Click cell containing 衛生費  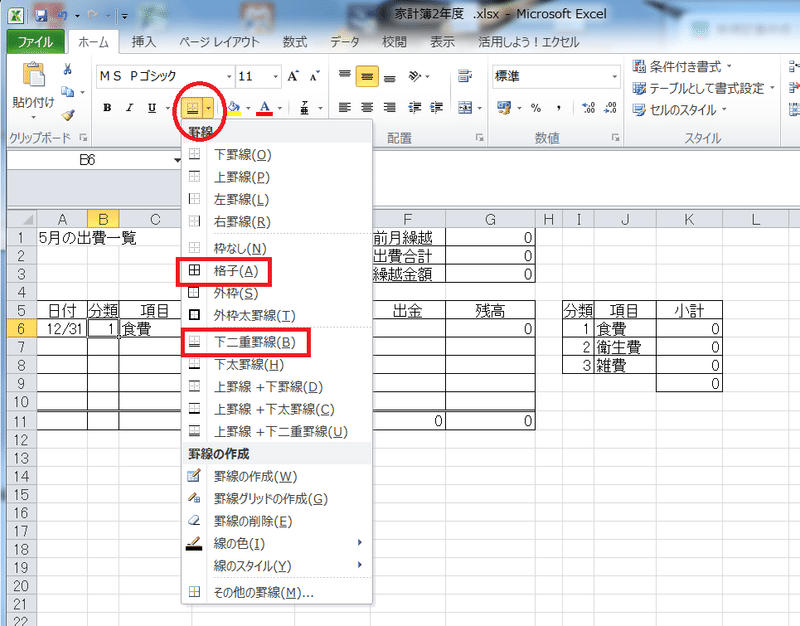(x=625, y=347)
